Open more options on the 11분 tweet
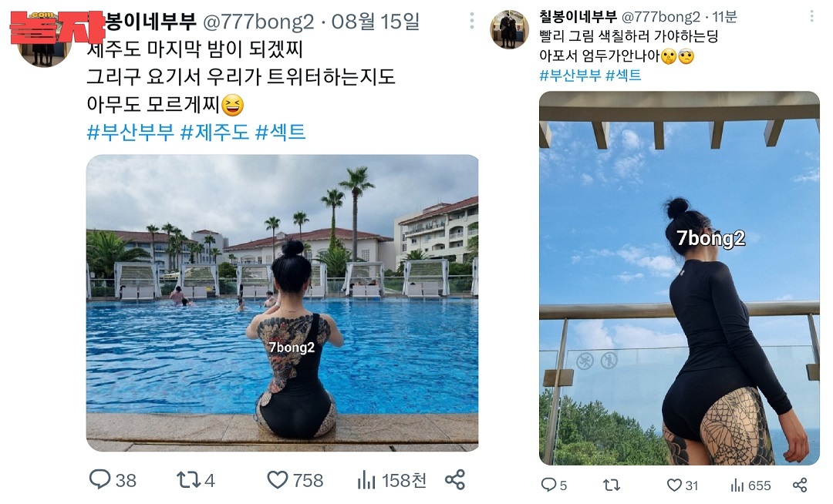This screenshot has height=504, width=833. pos(811,16)
